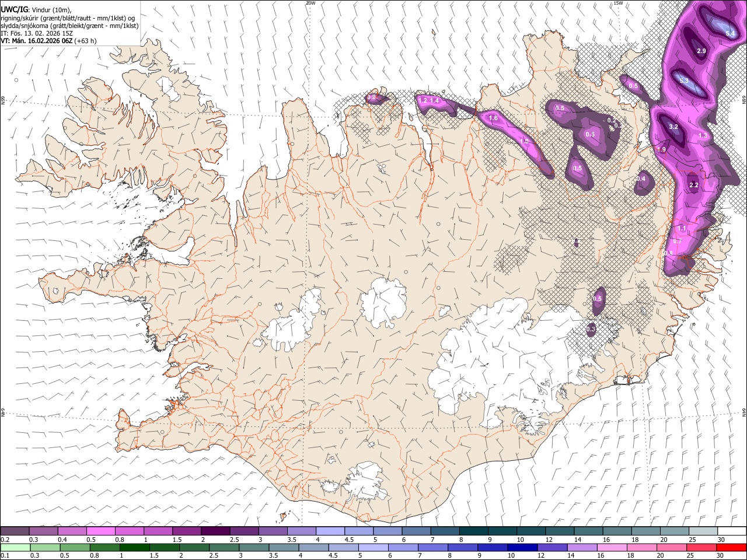This screenshot has height=560, width=747.
Task: Pick the pale lavender rain swatch labeled 5
Action: pos(373,547)
